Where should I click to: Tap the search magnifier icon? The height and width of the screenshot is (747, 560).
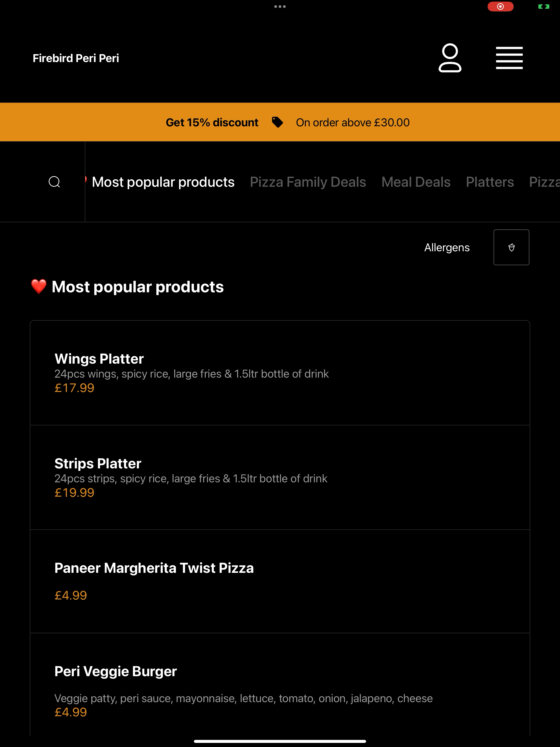pyautogui.click(x=54, y=182)
